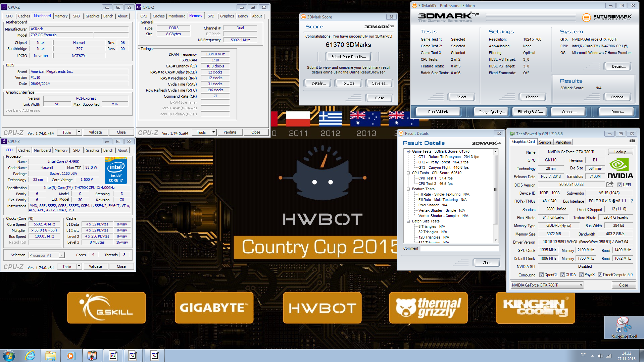The width and height of the screenshot is (644, 362).
Task: Collapse the Batch Size Tests tree node
Action: (x=408, y=221)
